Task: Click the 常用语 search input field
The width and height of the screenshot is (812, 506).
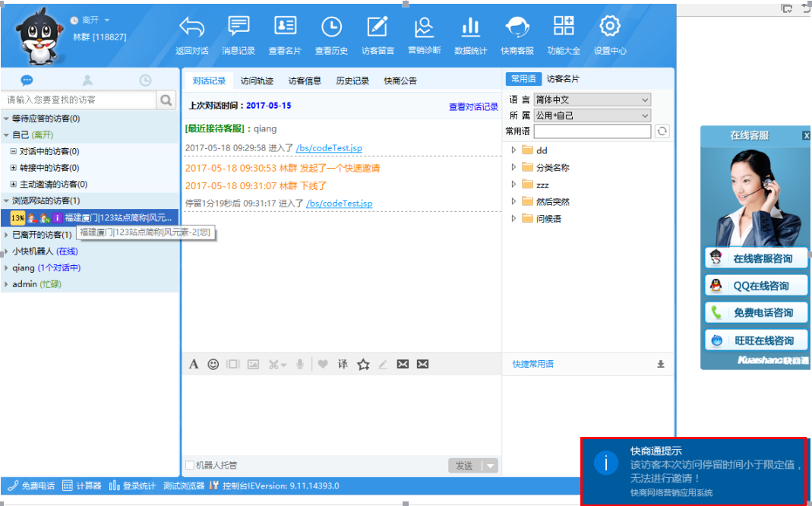Action: pyautogui.click(x=592, y=131)
